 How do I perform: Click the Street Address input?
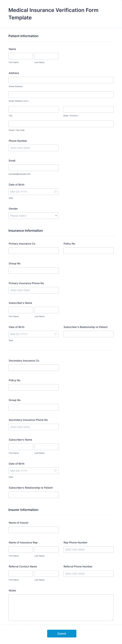[x=61, y=80]
